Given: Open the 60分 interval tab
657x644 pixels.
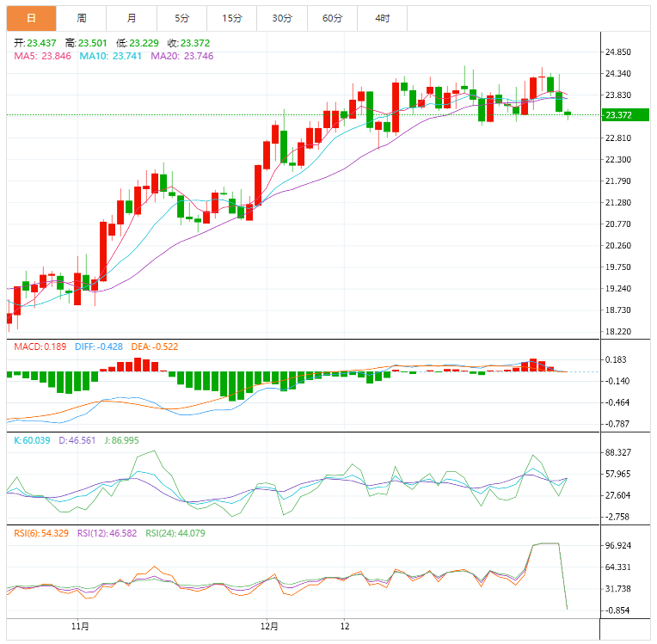Looking at the screenshot, I should (332, 18).
